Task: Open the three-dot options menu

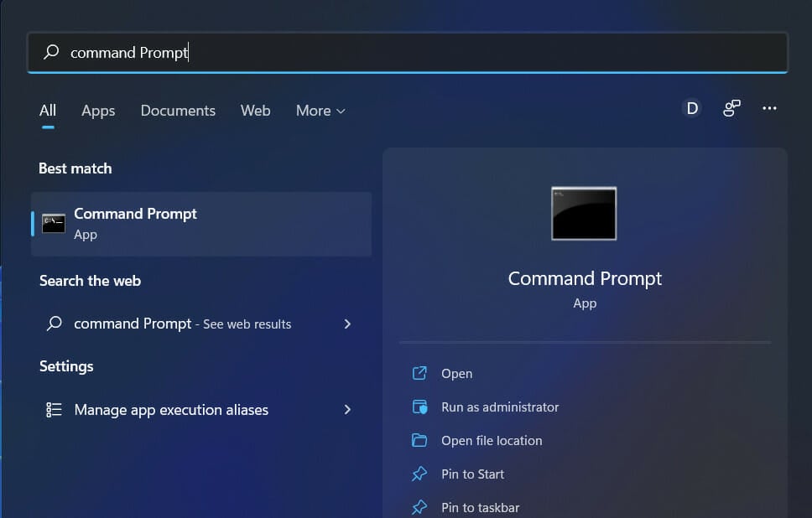Action: pos(769,108)
